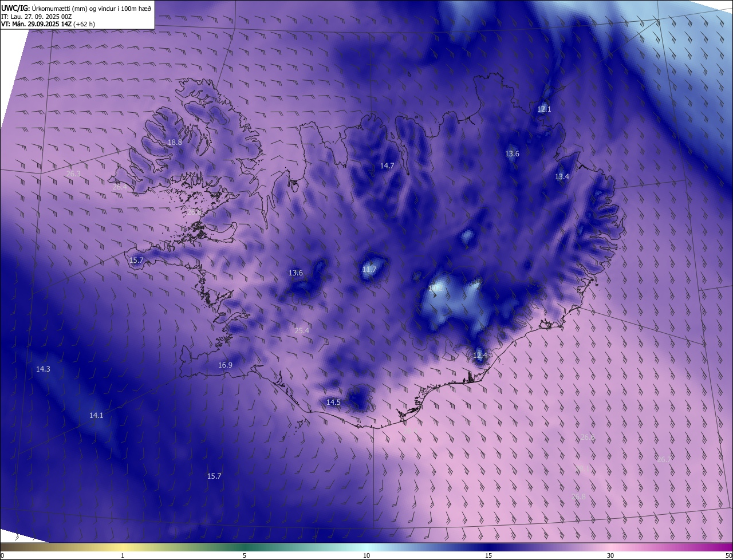Click the 15.7 value on the Snæfellsnes peninsula
733x560 pixels.
tap(136, 260)
